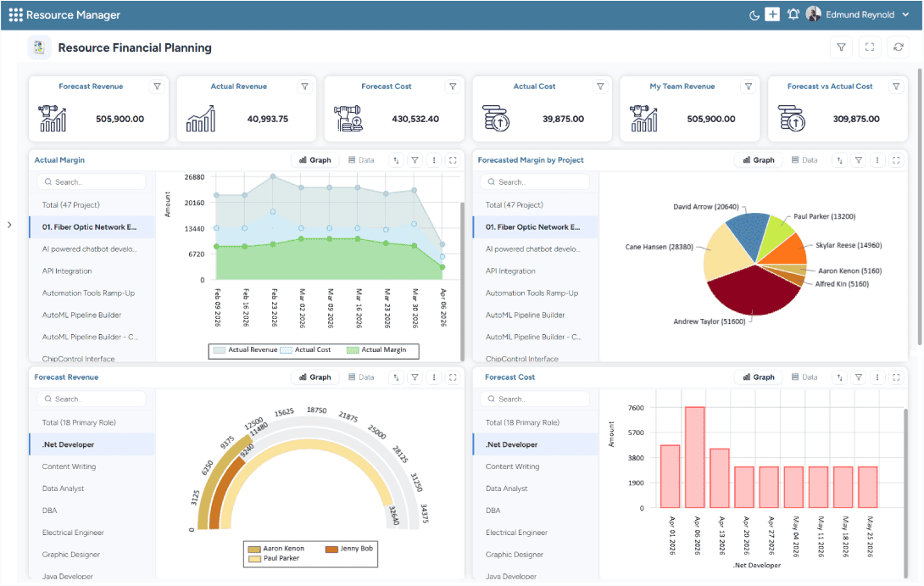The height and width of the screenshot is (586, 924).
Task: Toggle dark mode with the moon icon
Action: (x=754, y=14)
